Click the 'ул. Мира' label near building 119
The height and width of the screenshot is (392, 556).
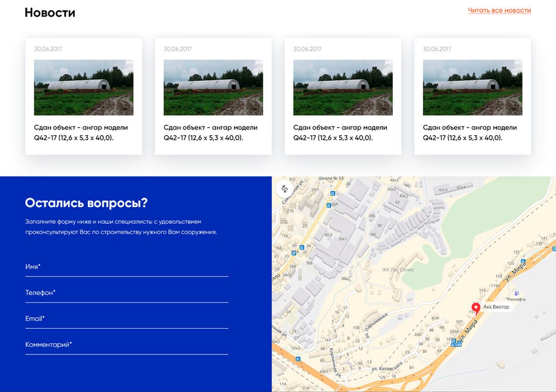pyautogui.click(x=515, y=272)
